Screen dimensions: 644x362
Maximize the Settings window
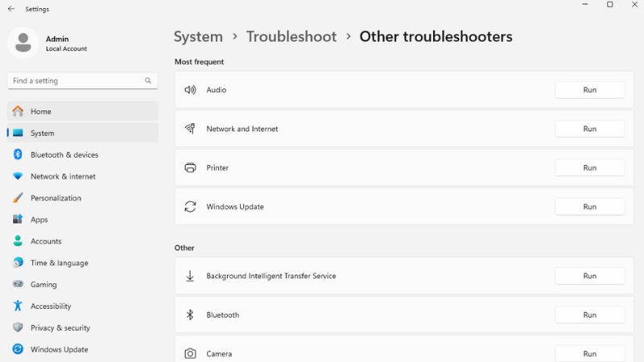(610, 5)
